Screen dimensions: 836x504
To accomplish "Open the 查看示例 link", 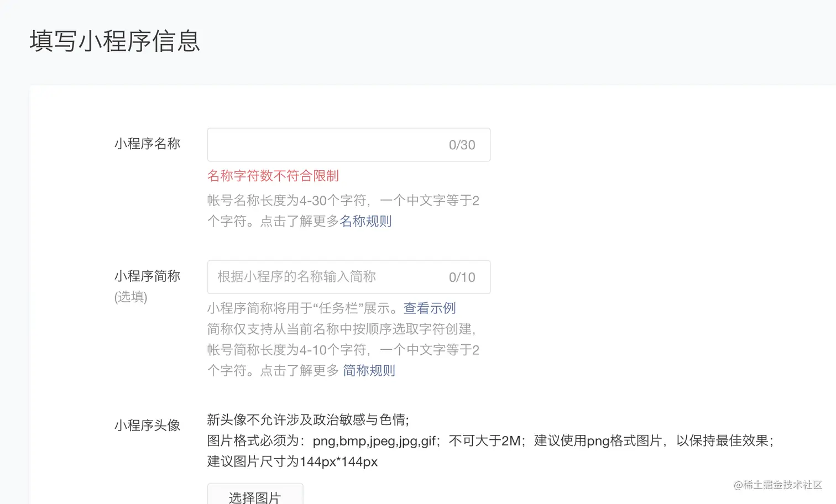I will coord(430,308).
